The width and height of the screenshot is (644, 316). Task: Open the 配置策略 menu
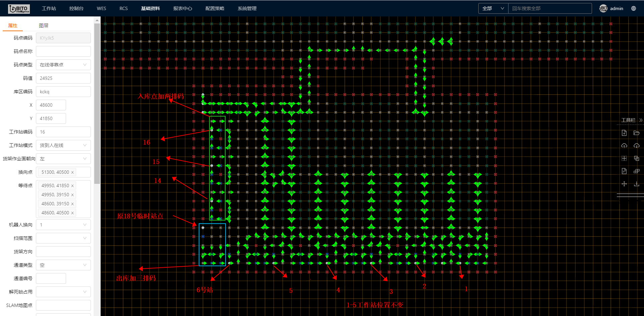(x=215, y=8)
